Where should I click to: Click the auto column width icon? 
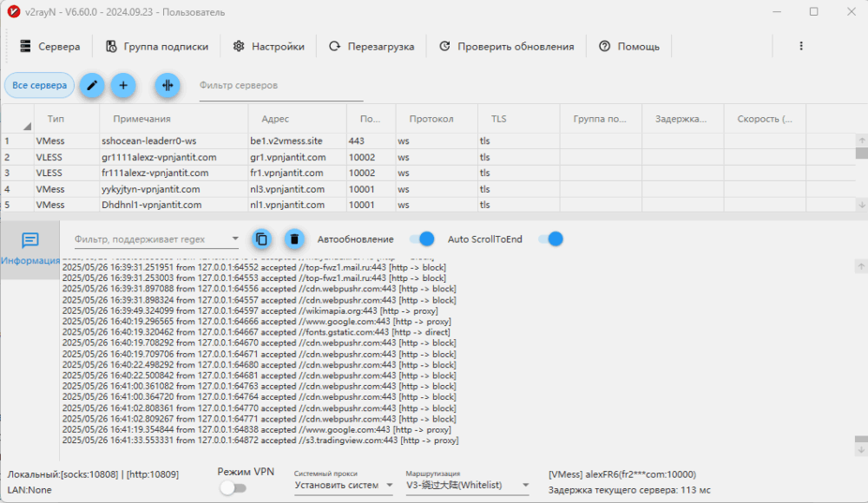(168, 85)
